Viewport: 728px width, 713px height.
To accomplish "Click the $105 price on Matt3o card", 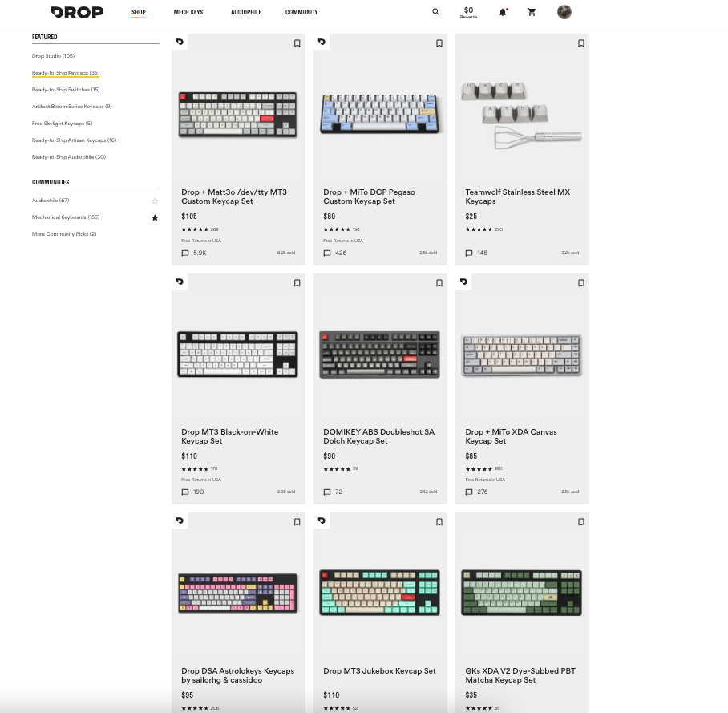I will (x=189, y=217).
